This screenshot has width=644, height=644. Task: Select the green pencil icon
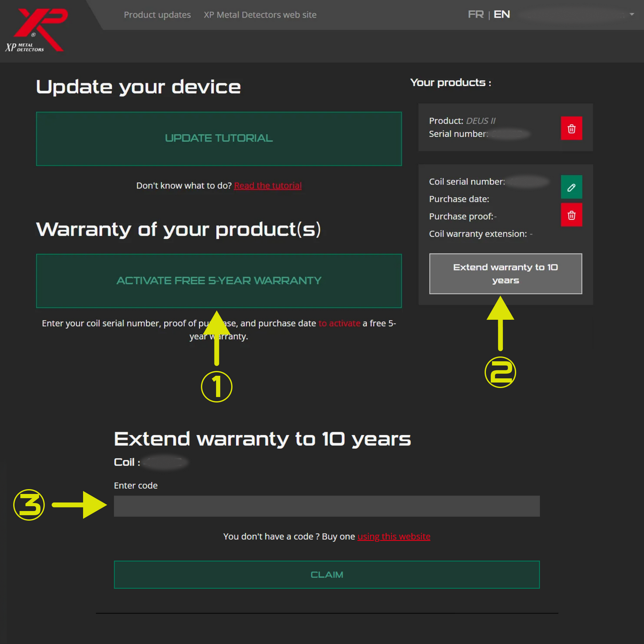[571, 187]
